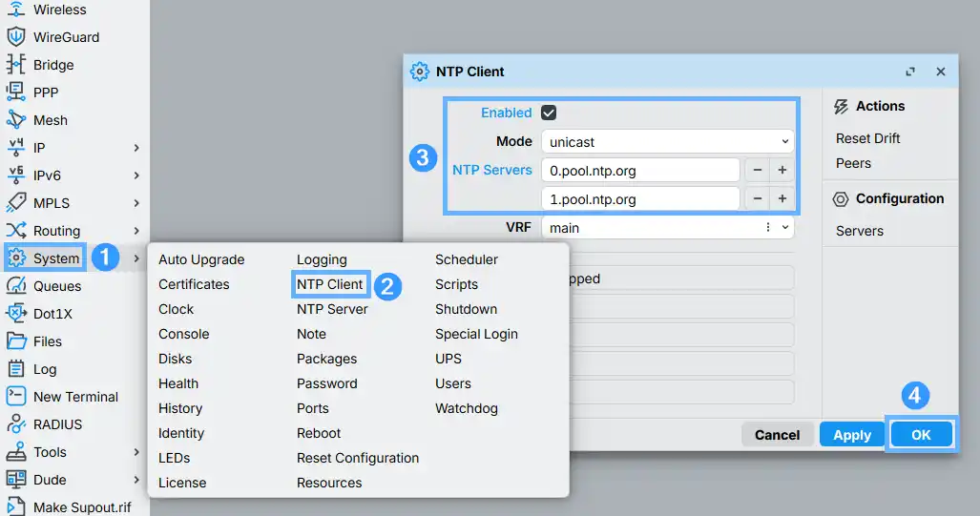
Task: Open Certificates from System menu
Action: [194, 284]
